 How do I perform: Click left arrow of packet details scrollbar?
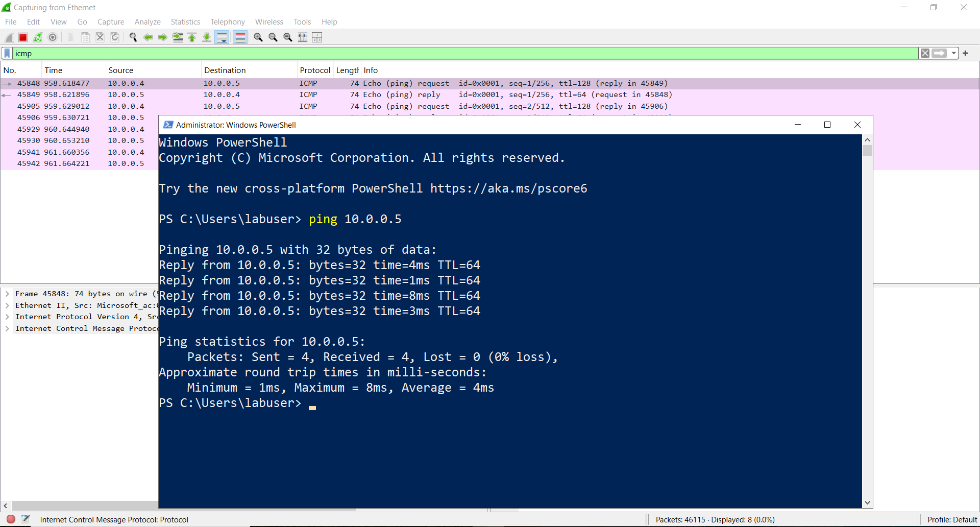coord(6,506)
